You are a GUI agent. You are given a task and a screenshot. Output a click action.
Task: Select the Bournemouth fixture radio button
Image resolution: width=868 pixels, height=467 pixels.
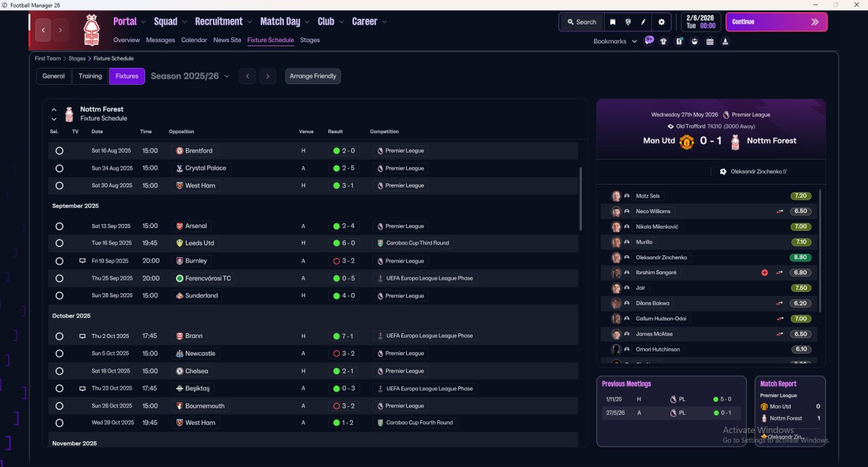(x=59, y=406)
